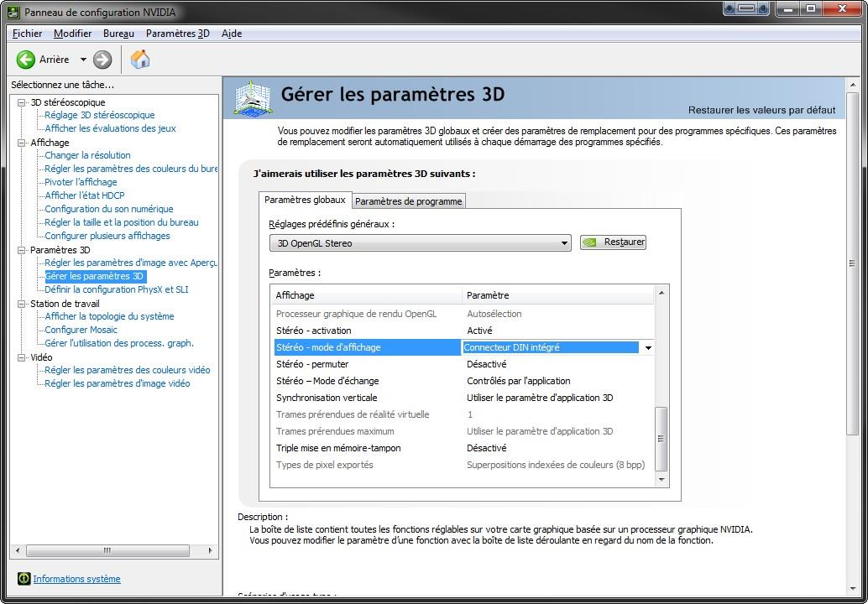The width and height of the screenshot is (868, 604).
Task: Click the Home house icon in toolbar
Action: 140,60
